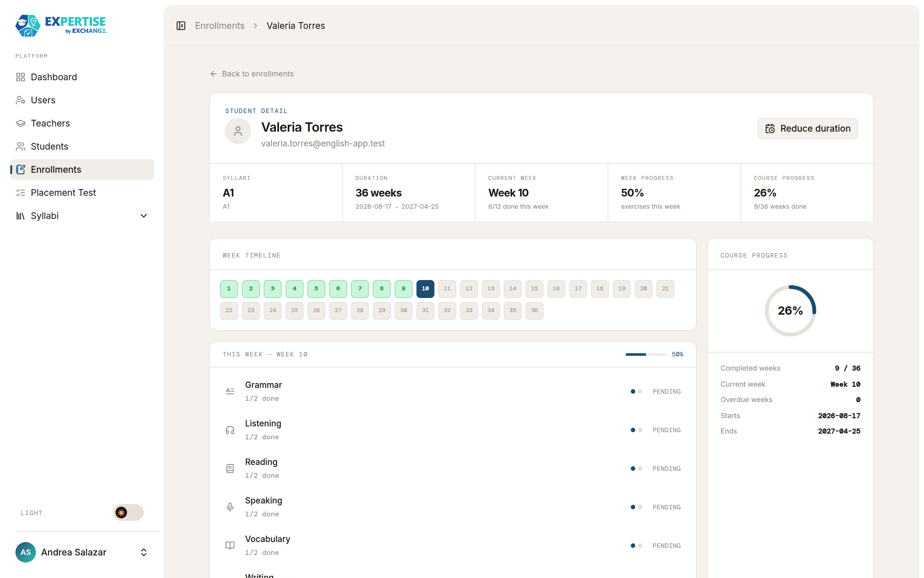Click the Vocabulary open book icon
Viewport: 924px width, 578px height.
click(230, 546)
